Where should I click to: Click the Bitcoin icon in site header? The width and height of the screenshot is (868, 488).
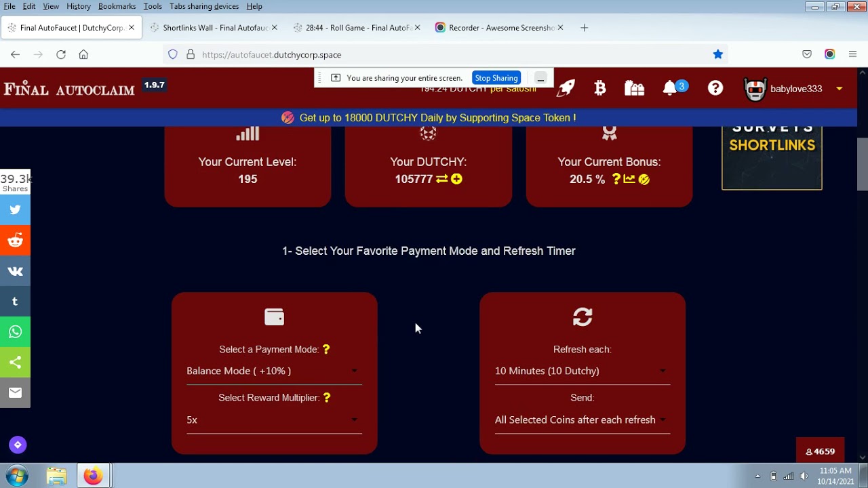coord(599,87)
